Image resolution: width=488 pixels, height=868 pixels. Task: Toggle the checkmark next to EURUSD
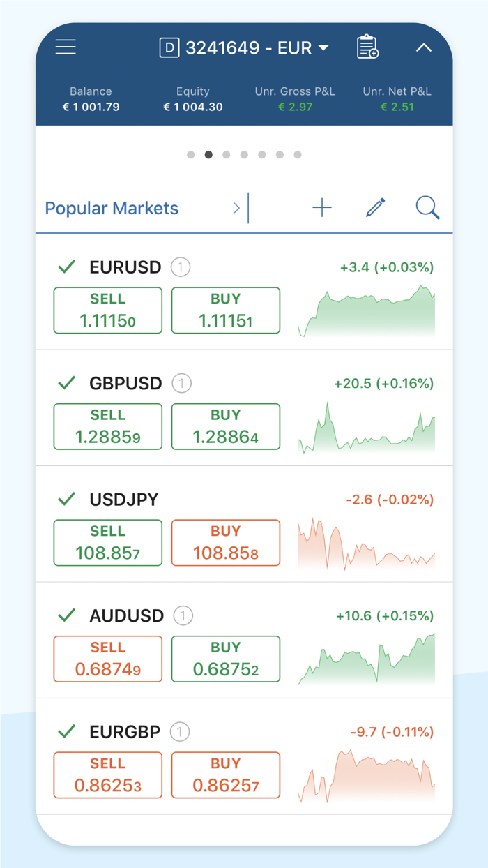click(x=67, y=266)
